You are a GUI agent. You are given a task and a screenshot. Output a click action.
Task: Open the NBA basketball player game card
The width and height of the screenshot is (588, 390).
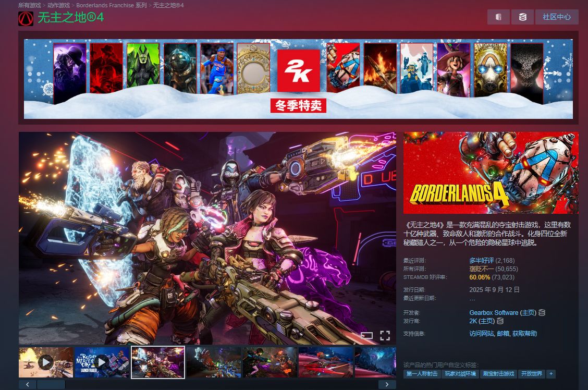pyautogui.click(x=217, y=69)
